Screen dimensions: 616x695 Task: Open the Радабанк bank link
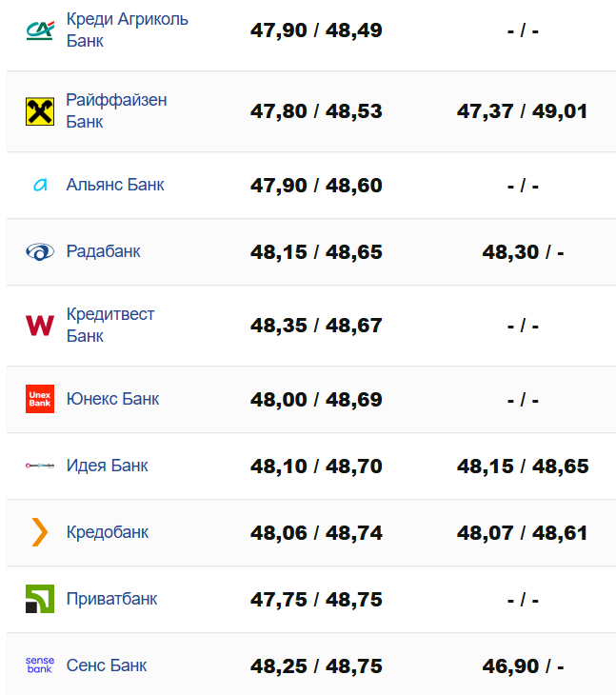[x=103, y=251]
